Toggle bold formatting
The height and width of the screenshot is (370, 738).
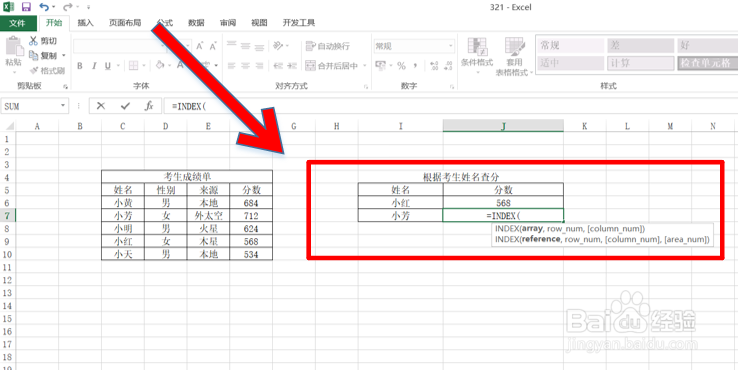point(80,66)
